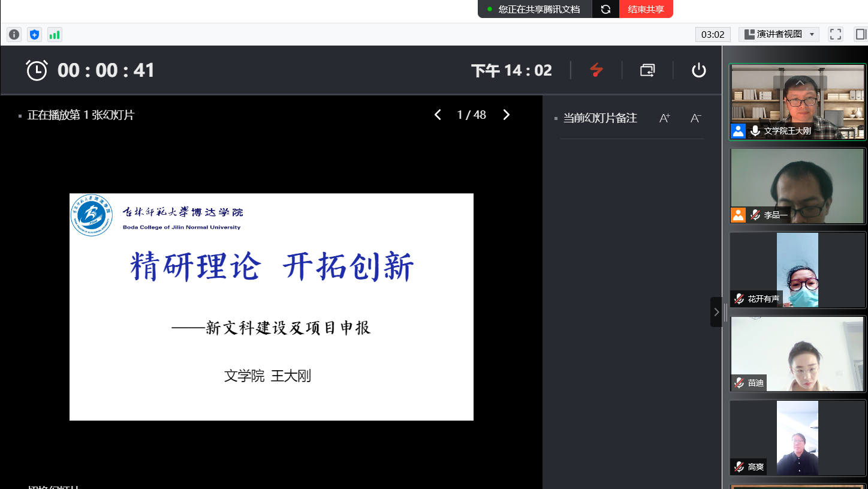Click the meeting info icon
Image resolution: width=868 pixels, height=489 pixels.
14,35
